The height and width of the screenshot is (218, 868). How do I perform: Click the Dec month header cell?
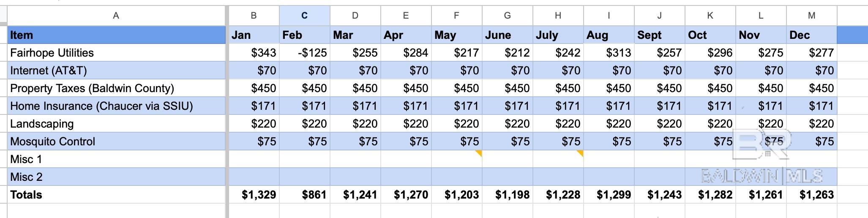coord(811,35)
